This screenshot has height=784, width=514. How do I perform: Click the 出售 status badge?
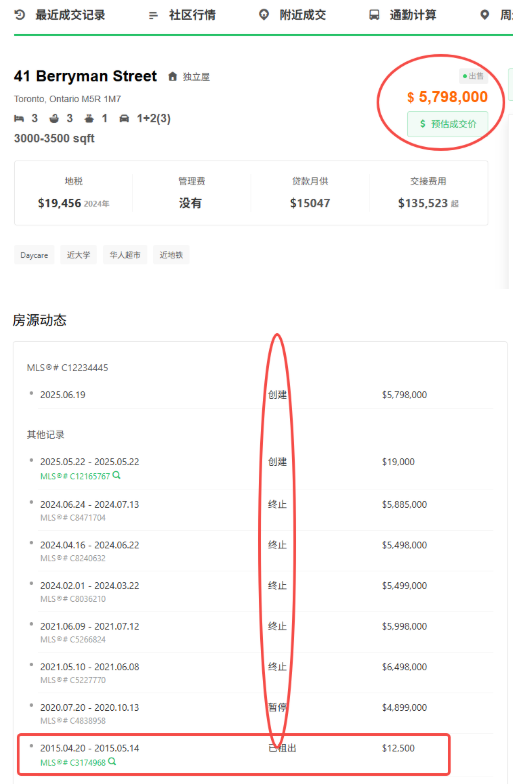point(473,76)
